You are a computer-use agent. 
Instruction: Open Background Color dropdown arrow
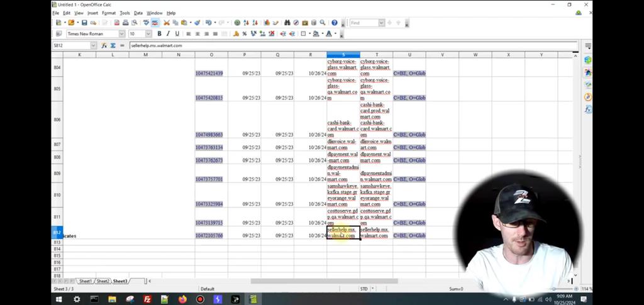[x=323, y=34]
